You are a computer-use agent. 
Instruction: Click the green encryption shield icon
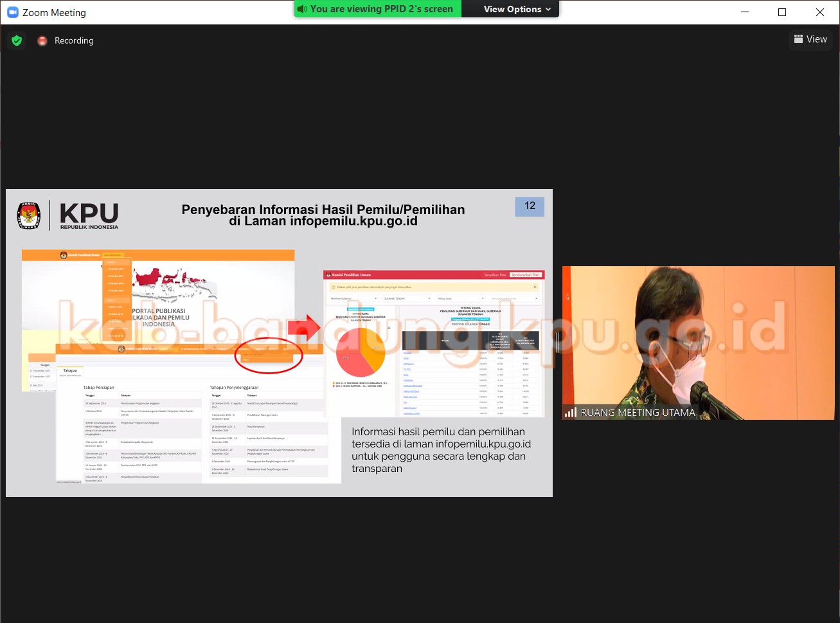(x=17, y=41)
